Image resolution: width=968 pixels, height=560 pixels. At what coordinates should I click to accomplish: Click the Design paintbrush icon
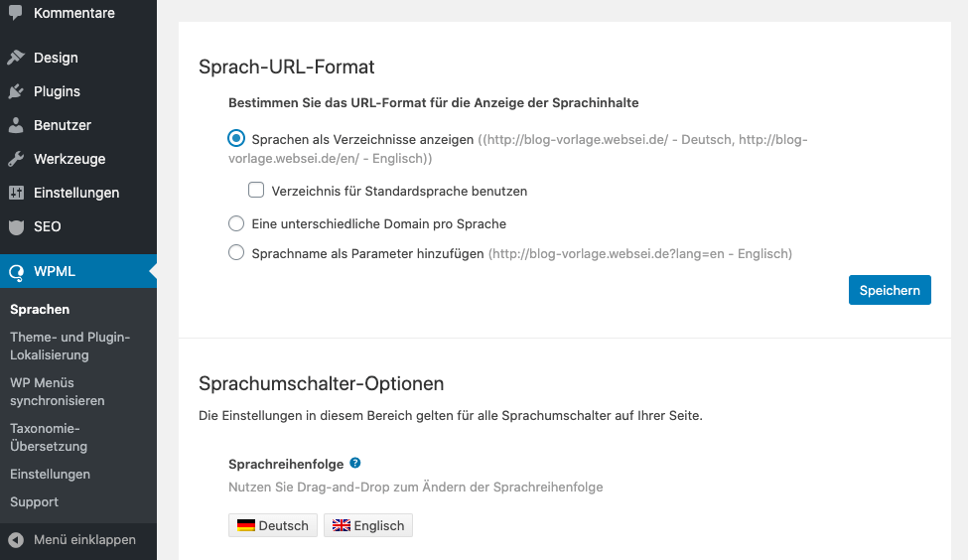point(16,58)
